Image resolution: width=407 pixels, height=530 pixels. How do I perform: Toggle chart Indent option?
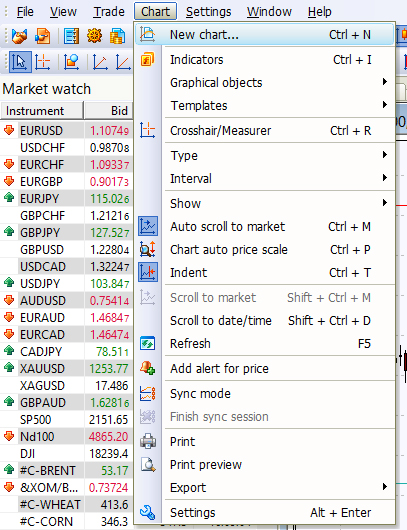click(266, 272)
